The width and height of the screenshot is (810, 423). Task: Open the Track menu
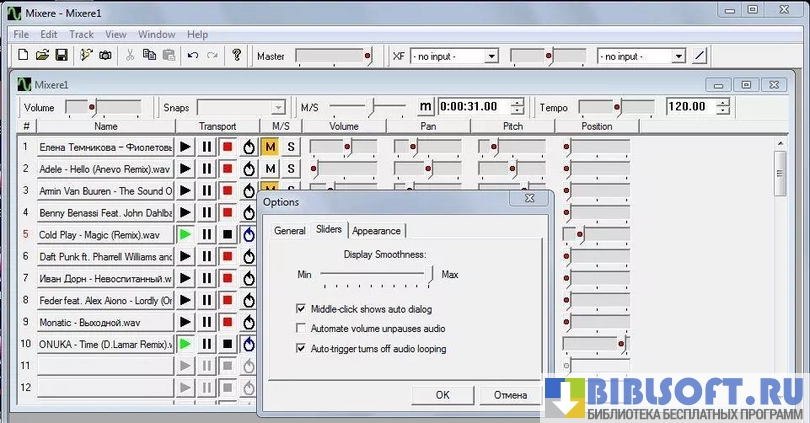pos(81,34)
